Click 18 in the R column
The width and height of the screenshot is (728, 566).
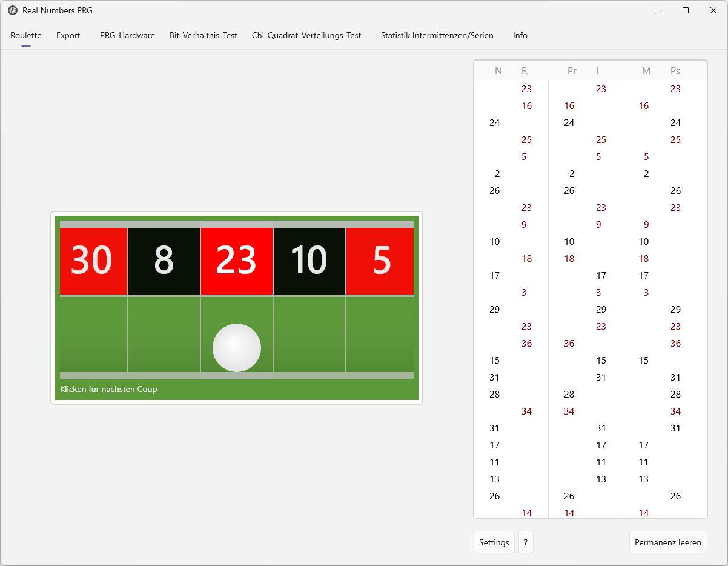(527, 258)
